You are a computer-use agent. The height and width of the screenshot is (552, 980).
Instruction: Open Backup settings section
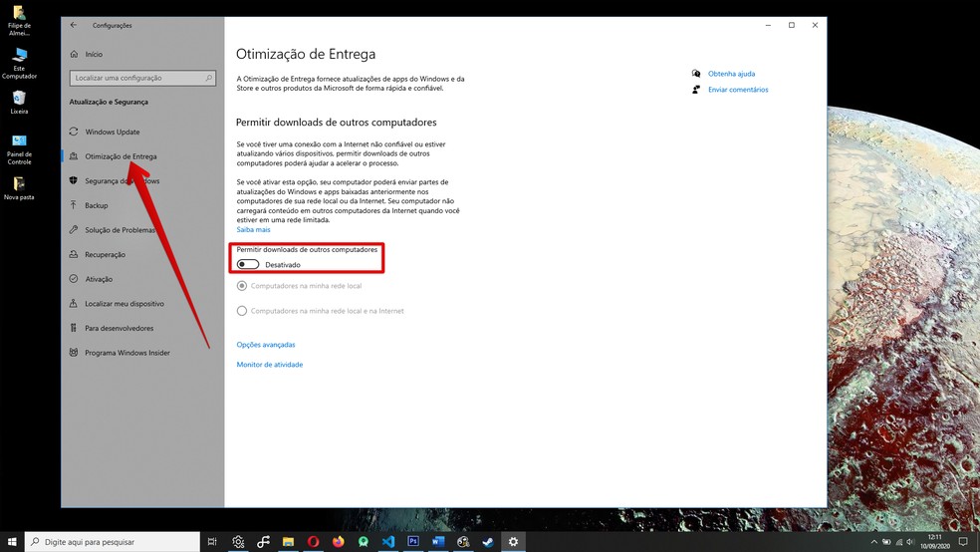click(97, 205)
